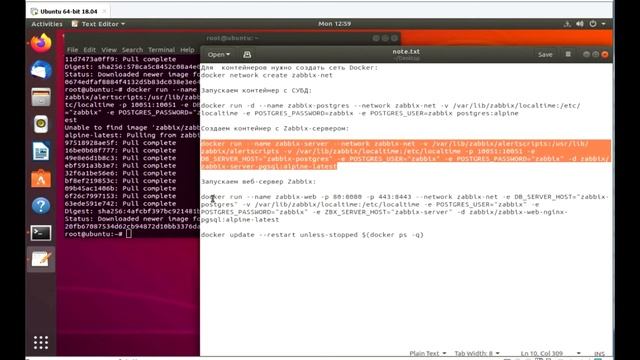Viewport: 640px width, 360px height.
Task: Select the Ubuntu 64-bit 18.04 VM tab
Action: pyautogui.click(x=69, y=11)
